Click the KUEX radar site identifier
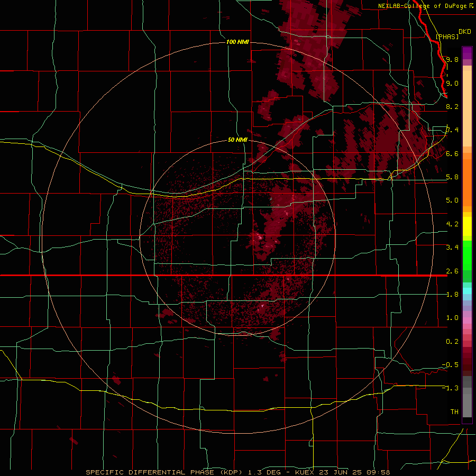This screenshot has height=476, width=476. (x=304, y=472)
